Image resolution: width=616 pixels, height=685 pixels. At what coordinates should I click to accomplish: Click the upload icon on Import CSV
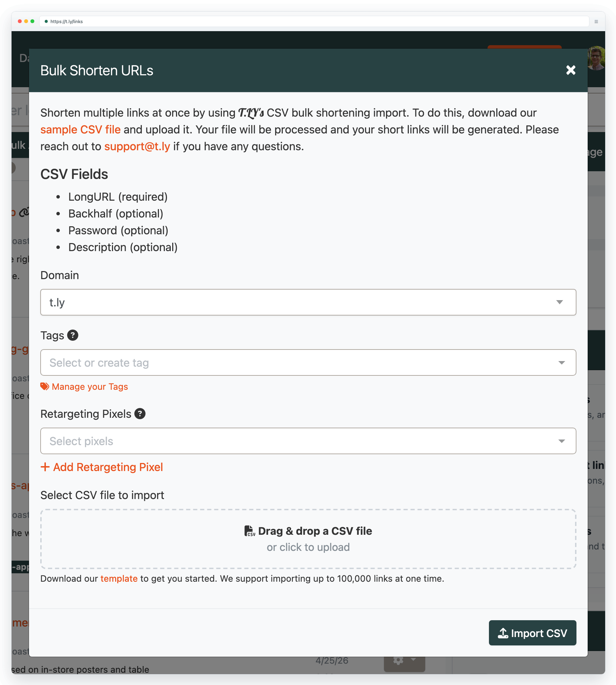[x=503, y=633]
